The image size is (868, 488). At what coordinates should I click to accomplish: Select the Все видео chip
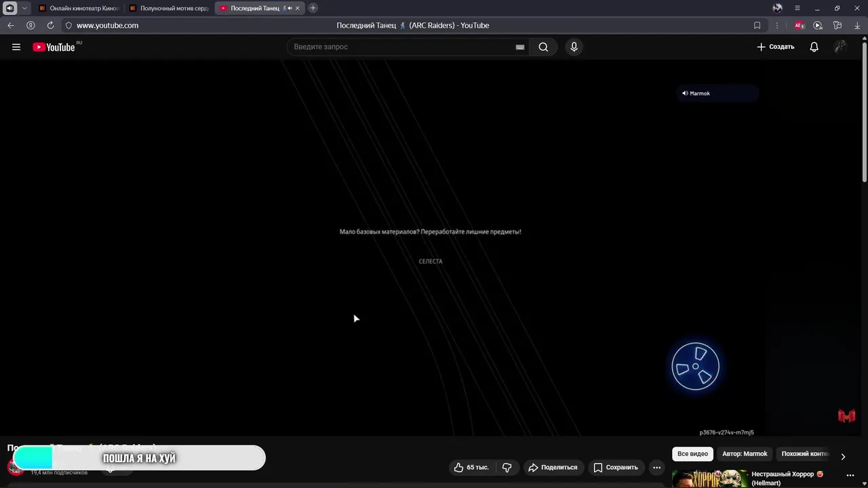[692, 454]
